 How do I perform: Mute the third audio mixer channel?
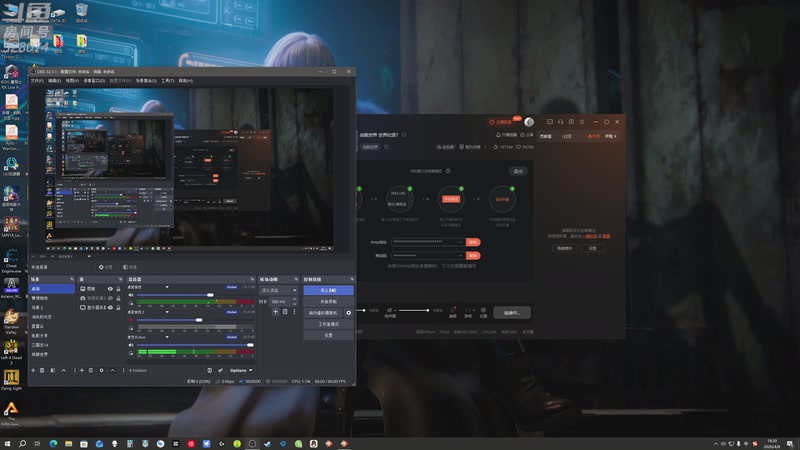pyautogui.click(x=131, y=345)
